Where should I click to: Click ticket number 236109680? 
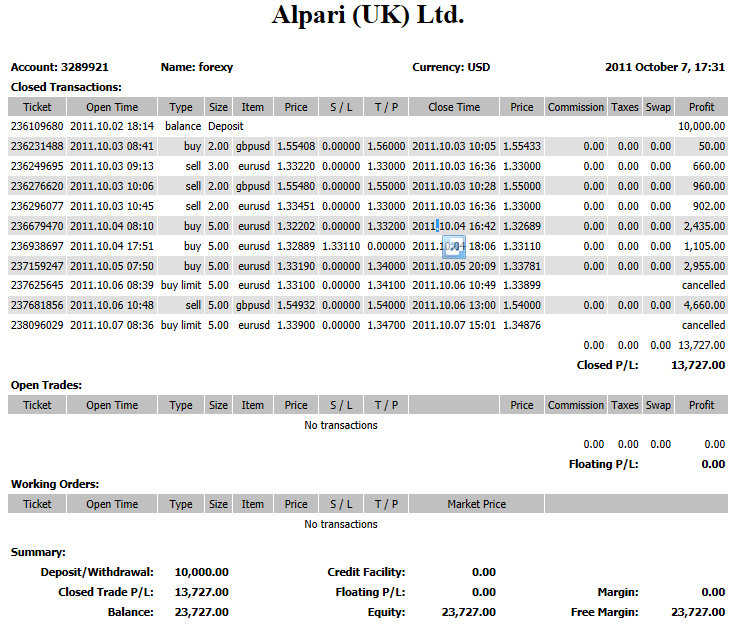tap(37, 126)
